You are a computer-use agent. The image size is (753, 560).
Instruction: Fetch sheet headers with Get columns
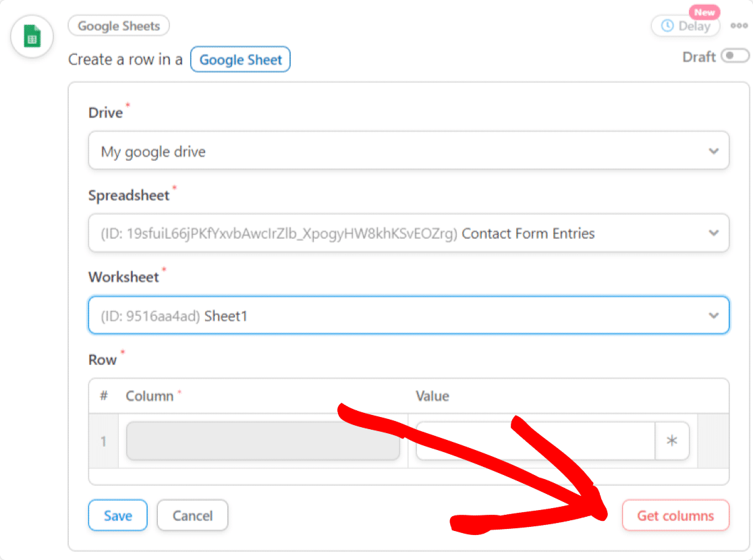pos(675,515)
